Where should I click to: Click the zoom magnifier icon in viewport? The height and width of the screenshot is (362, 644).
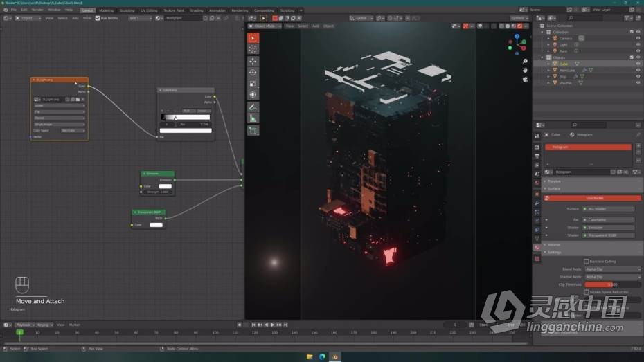(525, 61)
